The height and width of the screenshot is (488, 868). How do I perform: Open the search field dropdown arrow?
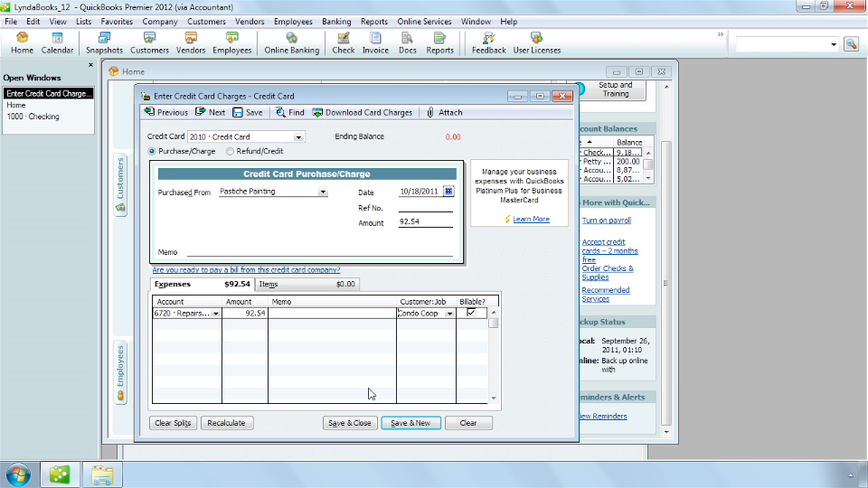click(x=834, y=44)
